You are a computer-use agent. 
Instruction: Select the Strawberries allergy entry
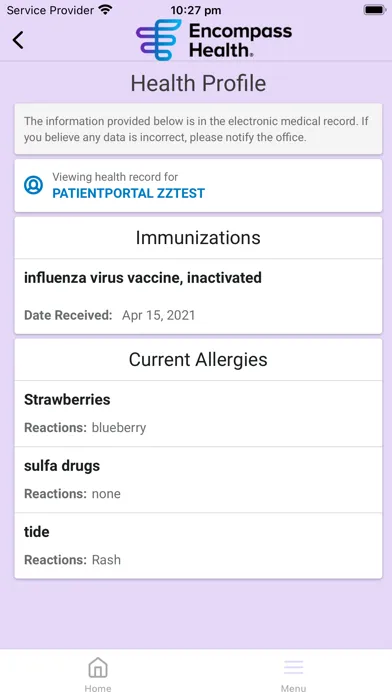(x=198, y=414)
